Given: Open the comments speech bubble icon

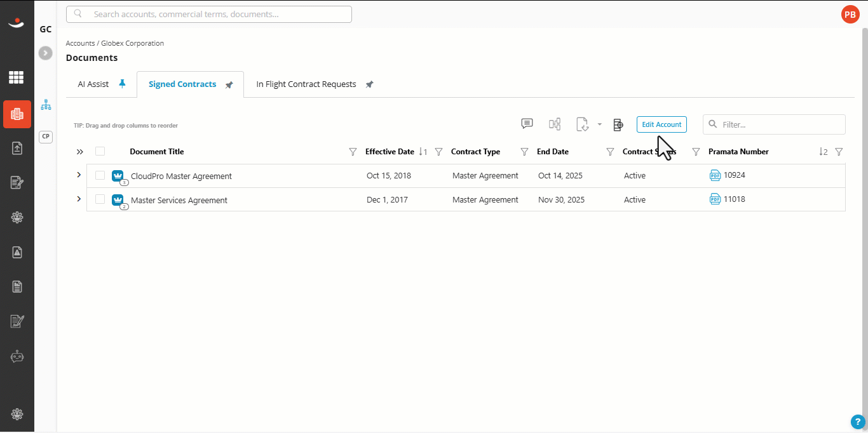Looking at the screenshot, I should coord(527,124).
